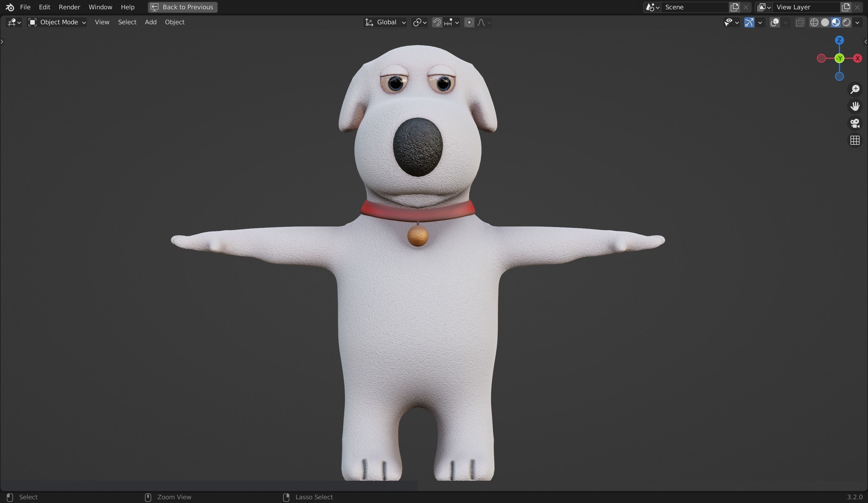Open the proportional editing falloff dropdown
The image size is (868, 503).
coord(484,22)
